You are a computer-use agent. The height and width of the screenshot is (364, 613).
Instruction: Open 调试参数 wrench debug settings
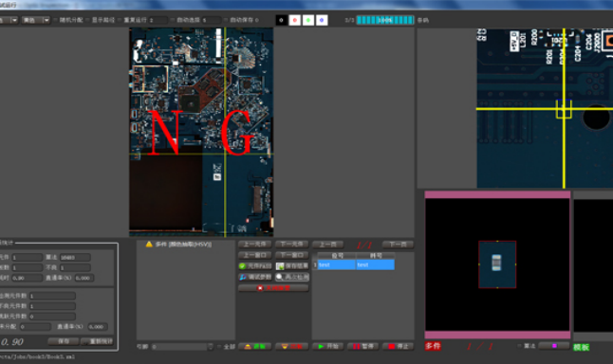pyautogui.click(x=255, y=277)
